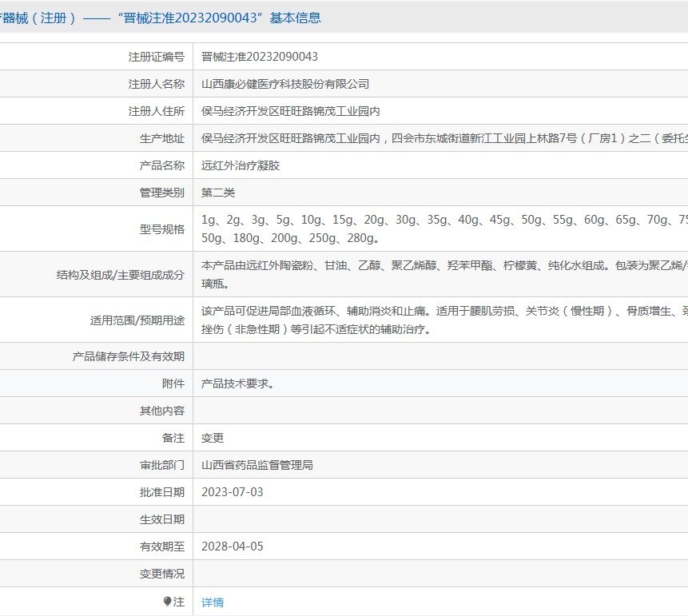Click the specification list starting with 1g、2g、3g
688x616 pixels.
coord(444,229)
